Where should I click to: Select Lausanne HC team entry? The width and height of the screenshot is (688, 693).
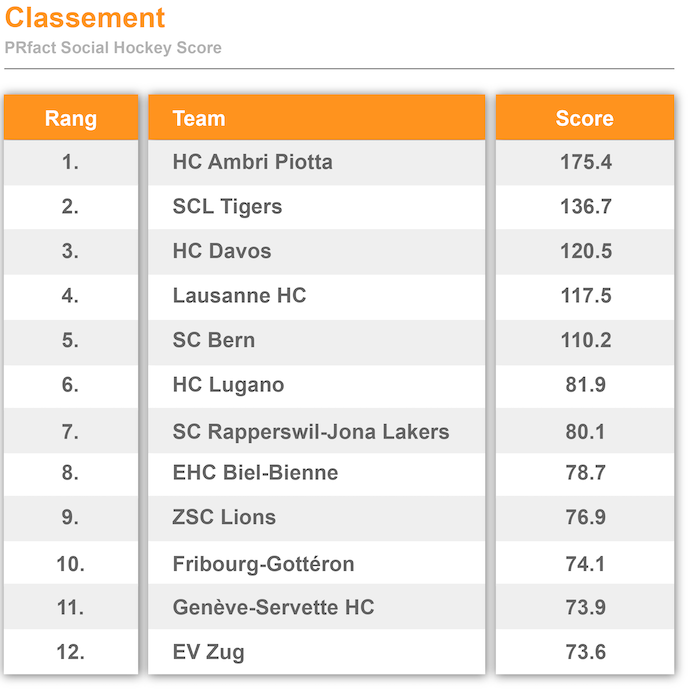239,296
